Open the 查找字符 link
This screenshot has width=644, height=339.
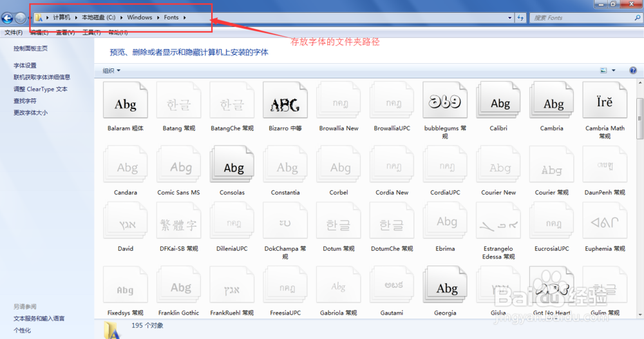(25, 101)
